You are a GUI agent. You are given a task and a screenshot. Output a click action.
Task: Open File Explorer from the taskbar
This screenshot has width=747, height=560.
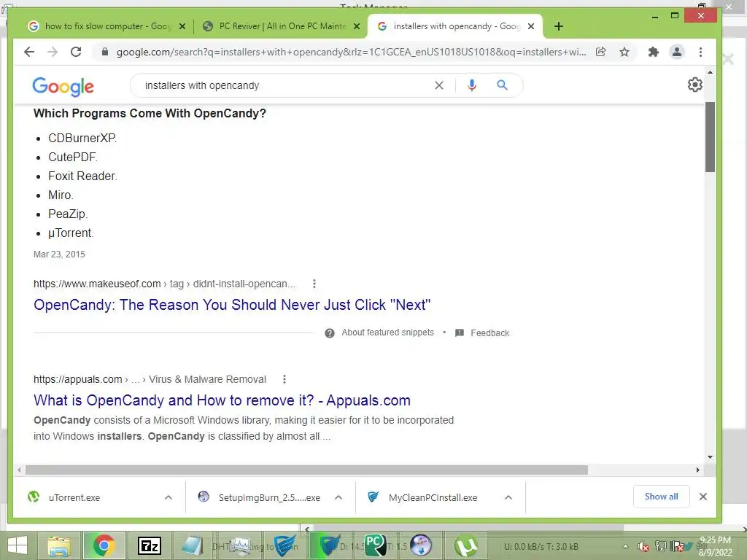click(x=59, y=545)
